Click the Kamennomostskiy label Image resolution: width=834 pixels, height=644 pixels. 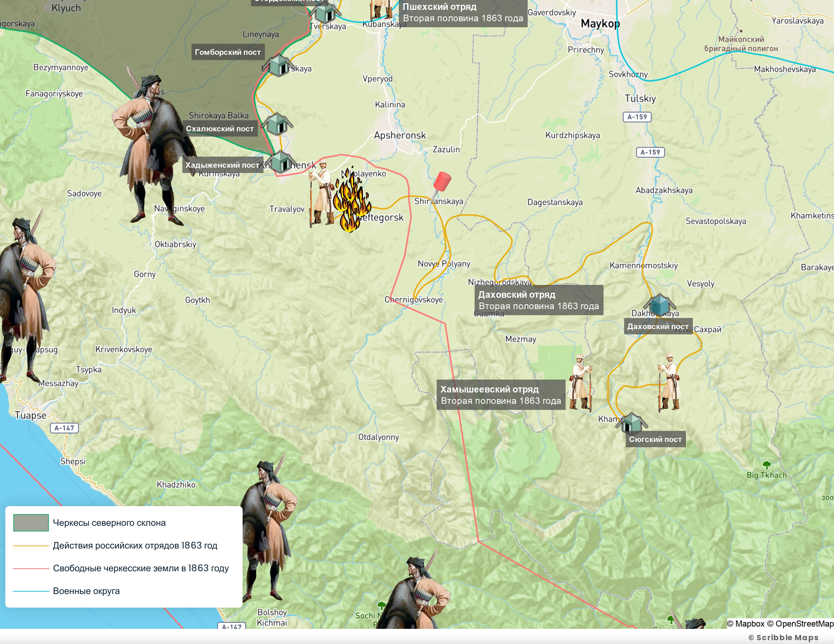click(x=643, y=265)
